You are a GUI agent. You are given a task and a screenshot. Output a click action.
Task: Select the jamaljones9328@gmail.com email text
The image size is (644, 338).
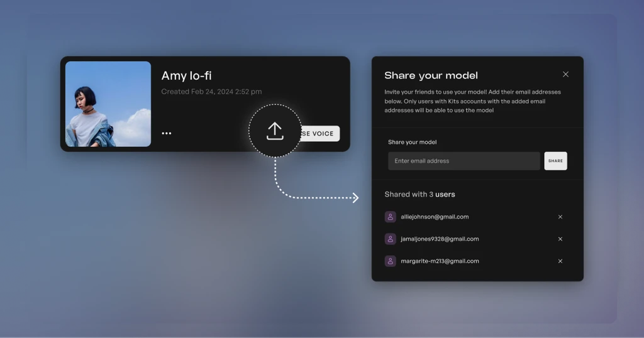tap(440, 239)
